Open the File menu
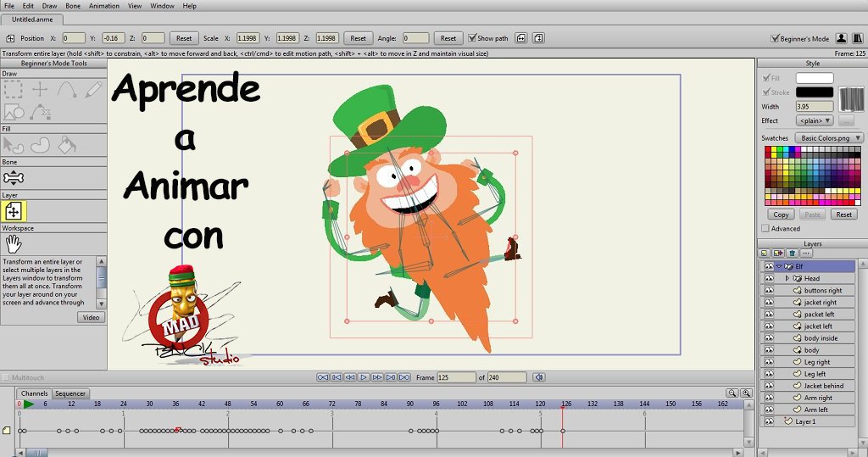 tap(9, 6)
